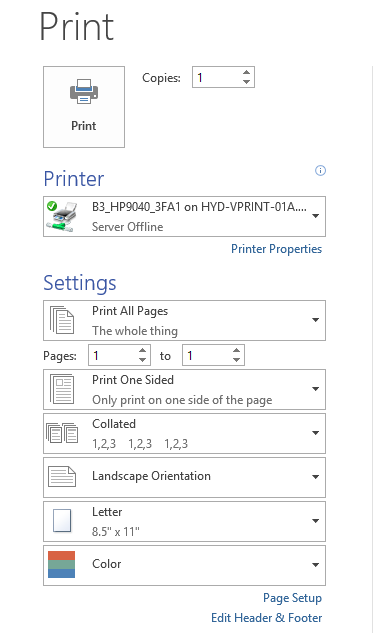Click the landscape page icon
This screenshot has height=633, width=378.
click(x=62, y=476)
